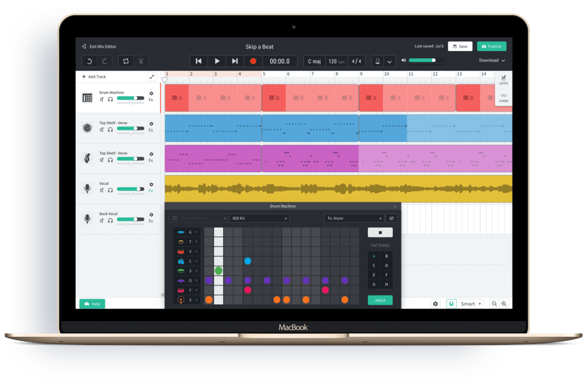Open metronome options chevron
The image size is (588, 384).
click(390, 62)
